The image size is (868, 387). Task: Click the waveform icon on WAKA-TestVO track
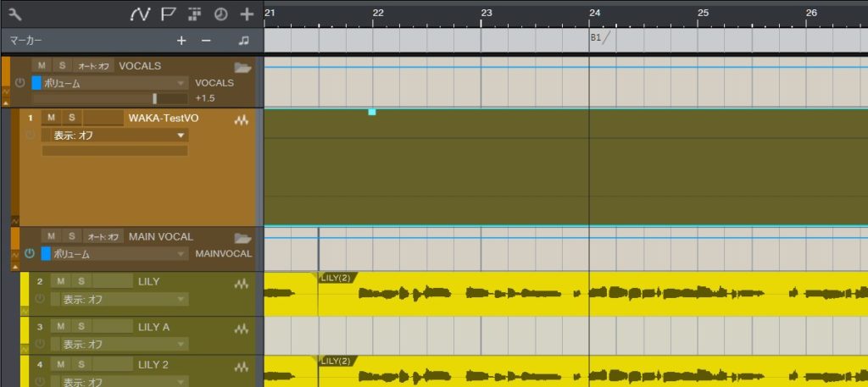(241, 119)
